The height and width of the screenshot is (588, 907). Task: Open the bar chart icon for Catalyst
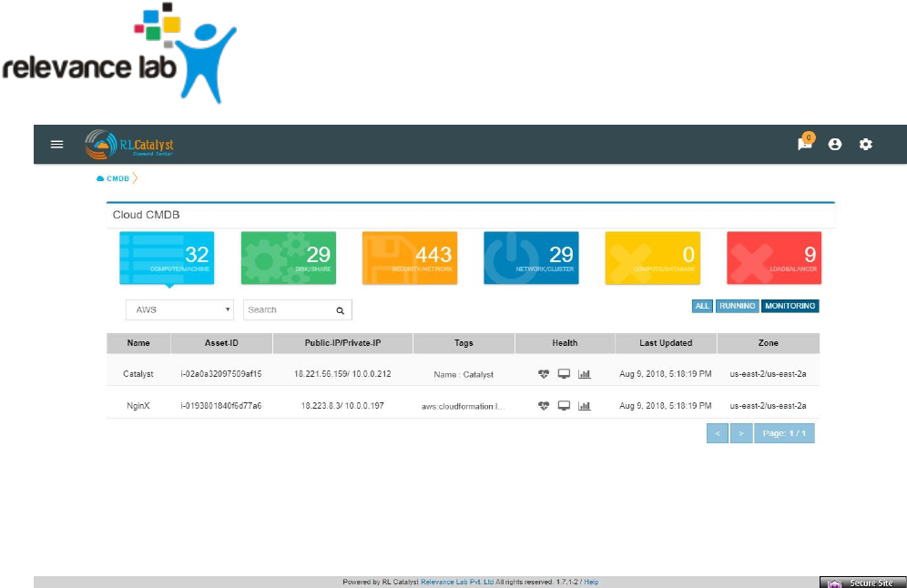point(585,374)
